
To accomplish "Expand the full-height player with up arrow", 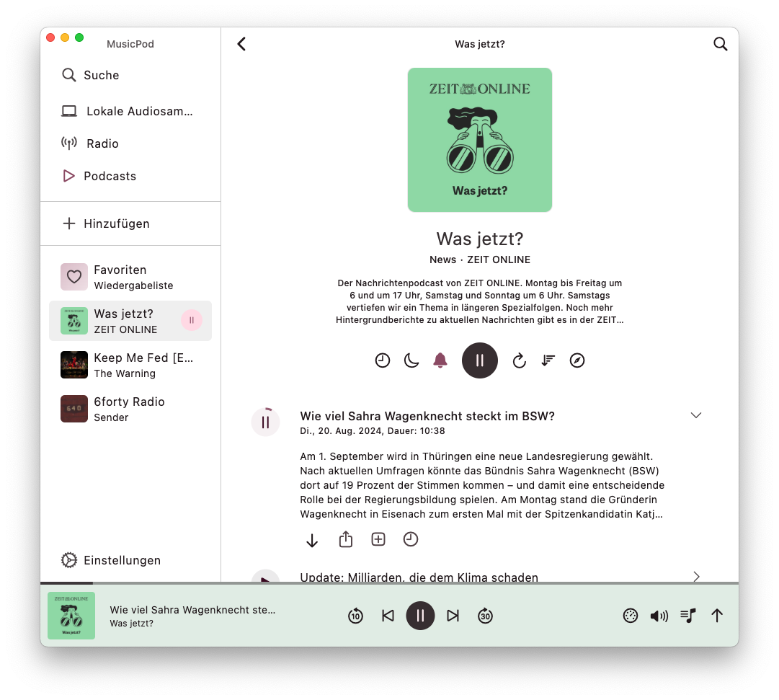I will (717, 616).
